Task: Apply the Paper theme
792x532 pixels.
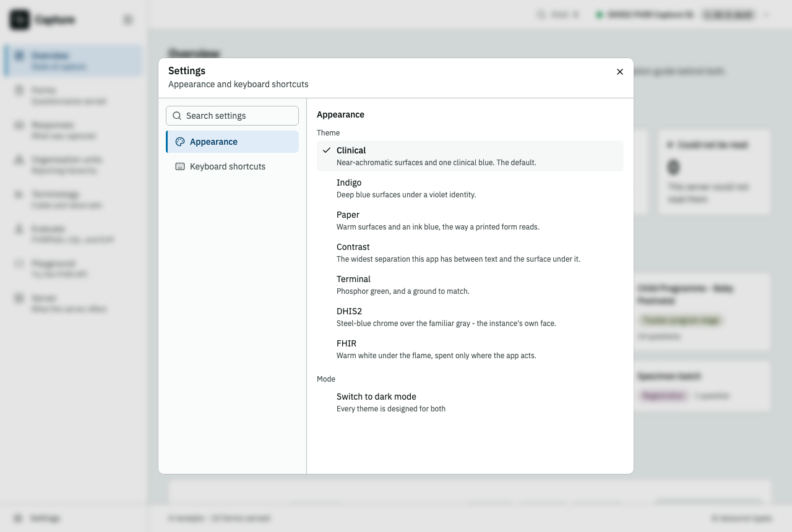Action: [470, 220]
